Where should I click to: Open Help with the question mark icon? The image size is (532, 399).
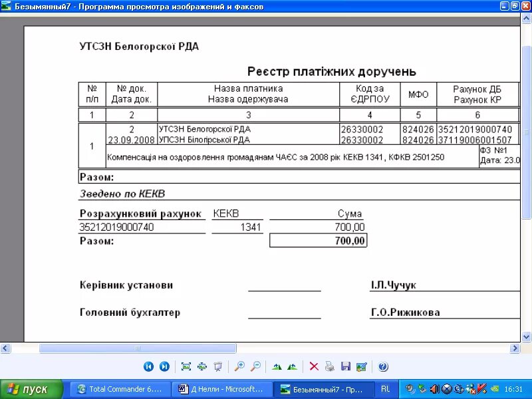tap(383, 367)
